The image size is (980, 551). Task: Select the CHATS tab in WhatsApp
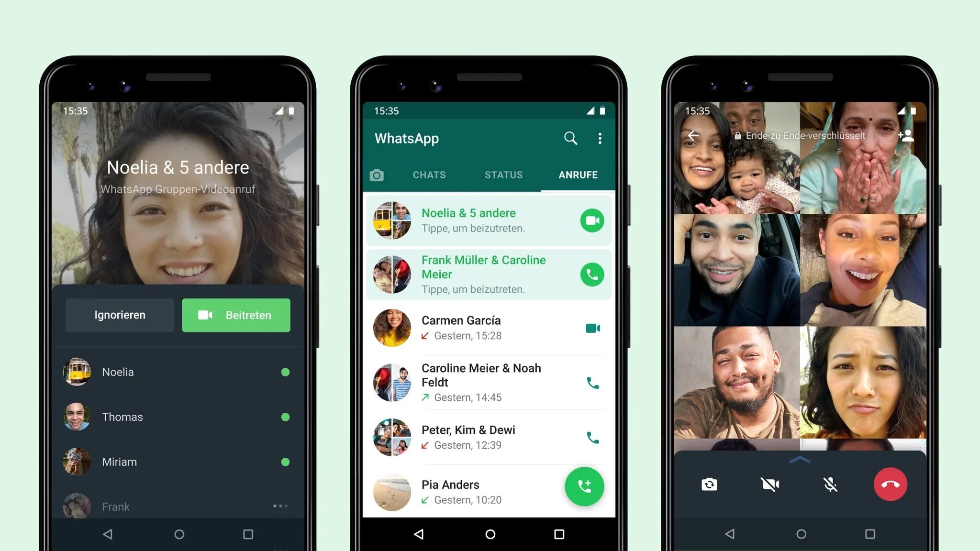pyautogui.click(x=429, y=175)
